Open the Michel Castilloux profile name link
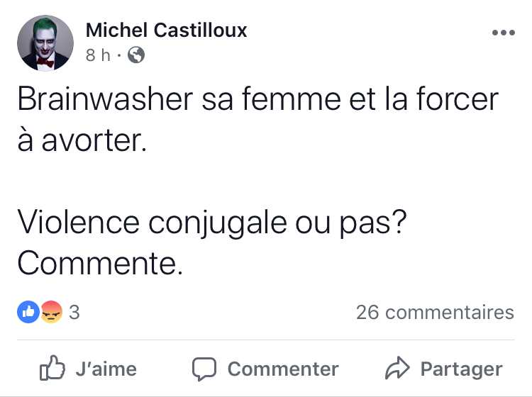 tap(166, 30)
